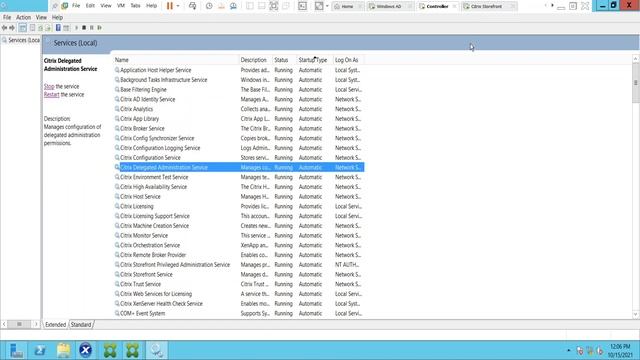Sort by the Log On As column header

(x=349, y=60)
